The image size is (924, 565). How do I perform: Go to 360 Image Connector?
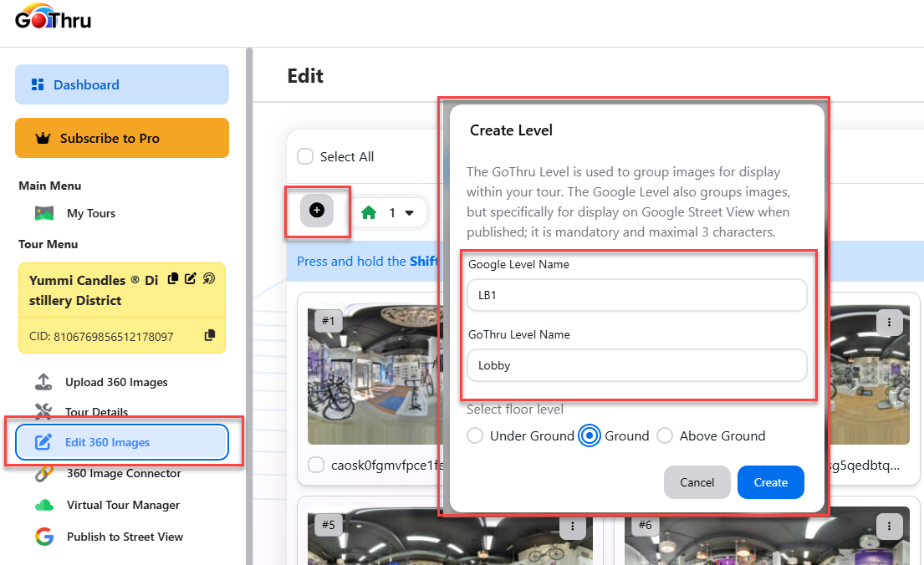(x=124, y=473)
